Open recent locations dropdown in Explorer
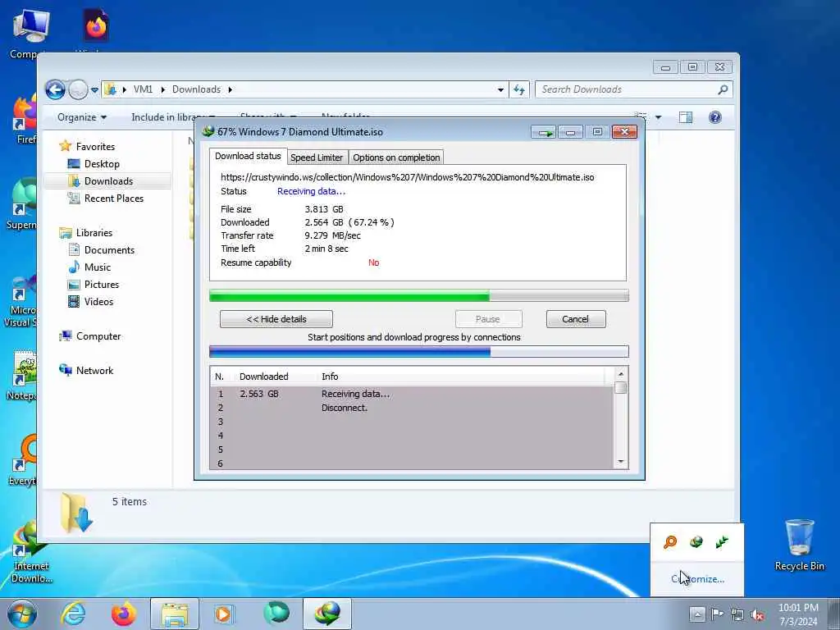Image resolution: width=840 pixels, height=630 pixels. tap(95, 90)
